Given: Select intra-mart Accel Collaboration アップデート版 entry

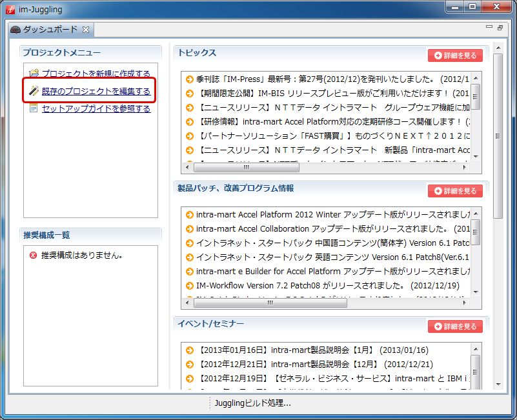Looking at the screenshot, I should tap(333, 229).
